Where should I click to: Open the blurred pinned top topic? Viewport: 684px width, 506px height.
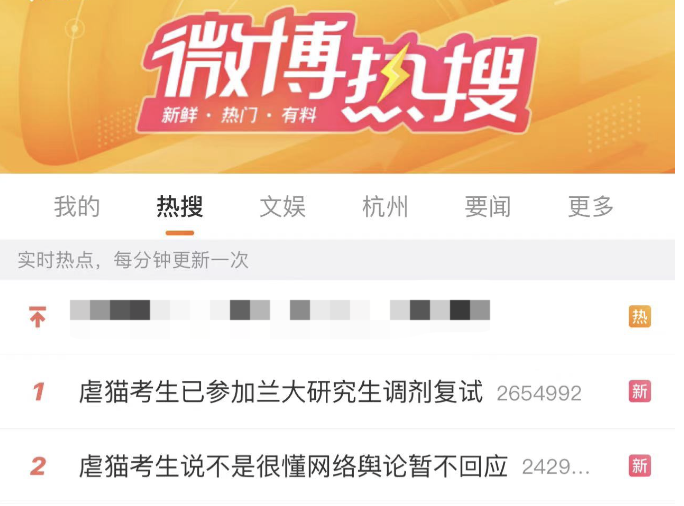coord(280,311)
